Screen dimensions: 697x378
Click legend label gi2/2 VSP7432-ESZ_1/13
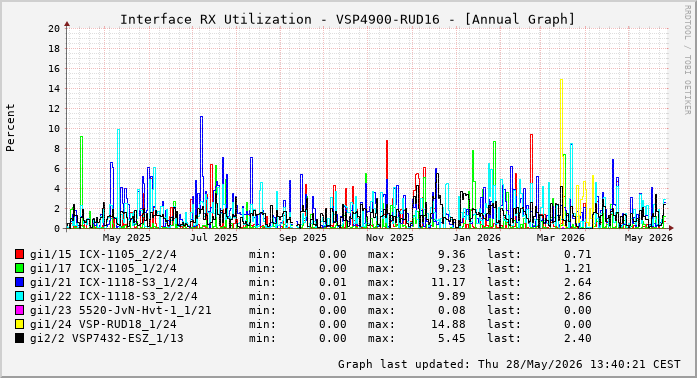coord(107,338)
